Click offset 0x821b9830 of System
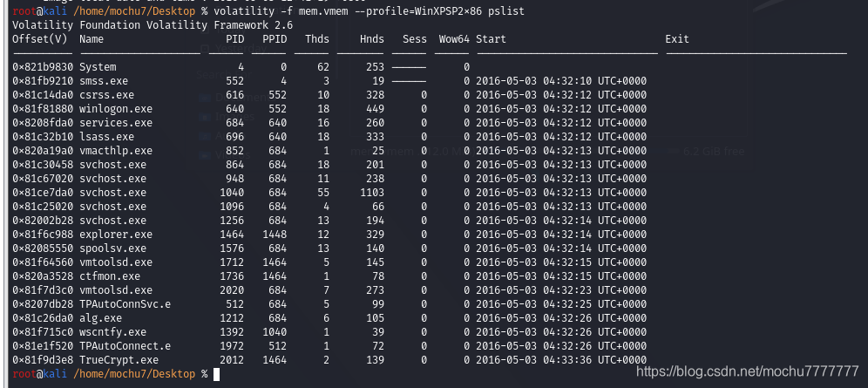This screenshot has height=388, width=868. coord(42,67)
